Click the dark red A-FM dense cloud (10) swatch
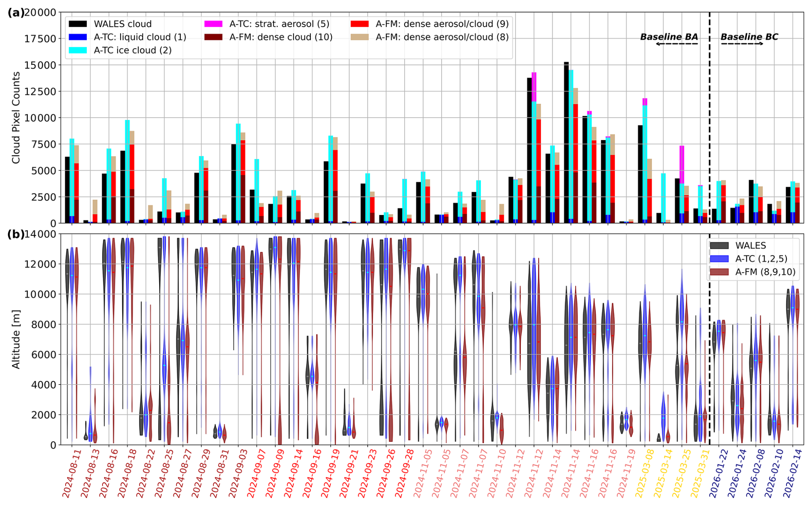The height and width of the screenshot is (506, 812). (x=213, y=37)
